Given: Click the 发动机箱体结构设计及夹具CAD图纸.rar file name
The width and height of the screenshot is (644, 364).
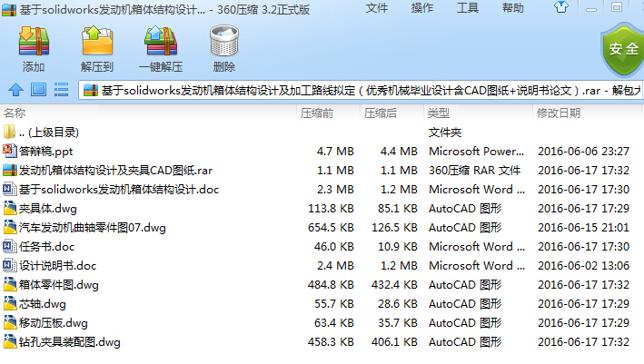Looking at the screenshot, I should click(x=116, y=171).
